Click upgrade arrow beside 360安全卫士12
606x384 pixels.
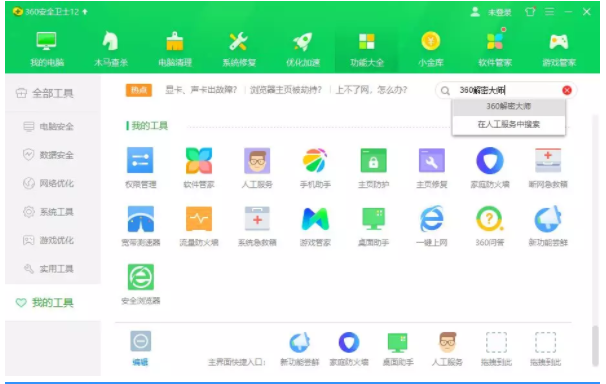(85, 12)
